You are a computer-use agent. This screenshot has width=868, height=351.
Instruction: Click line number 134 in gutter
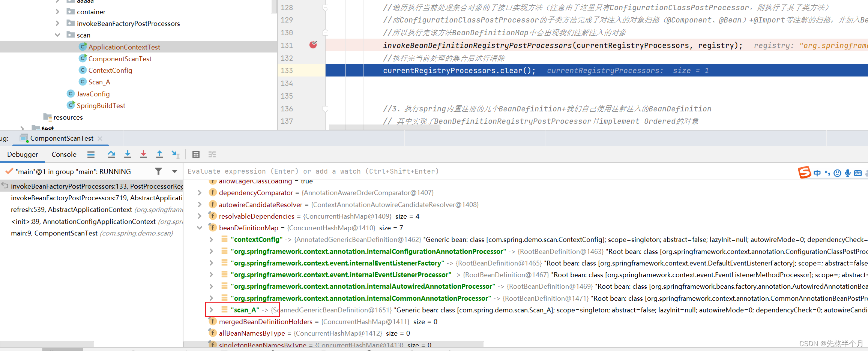[287, 83]
